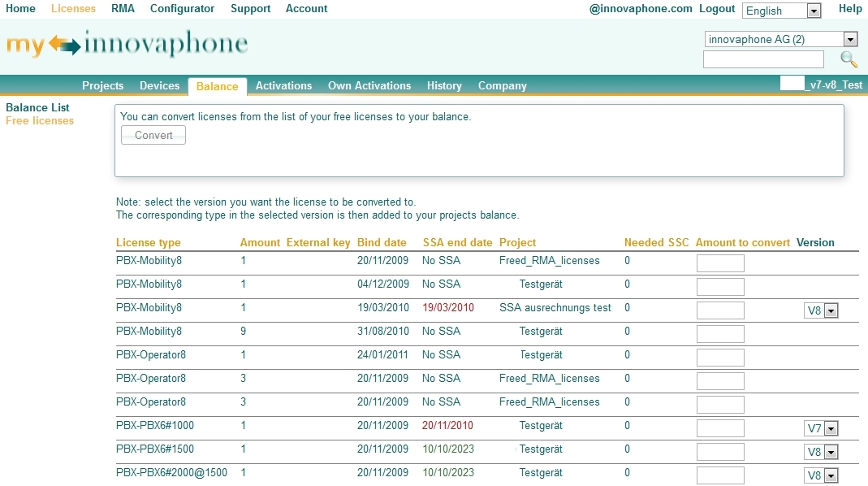Open the Support menu item
The image size is (868, 486).
(x=250, y=8)
